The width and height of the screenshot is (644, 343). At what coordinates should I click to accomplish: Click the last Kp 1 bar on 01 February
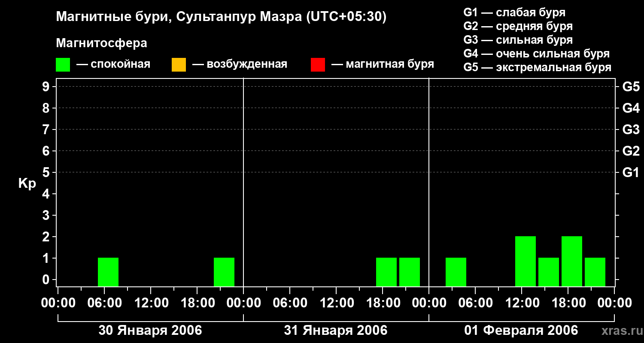(x=595, y=272)
